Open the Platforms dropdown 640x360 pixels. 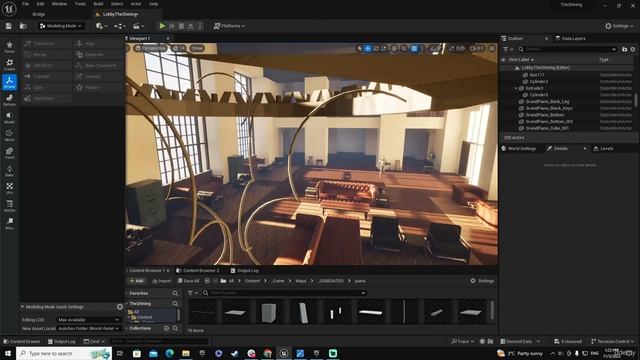[x=230, y=26]
